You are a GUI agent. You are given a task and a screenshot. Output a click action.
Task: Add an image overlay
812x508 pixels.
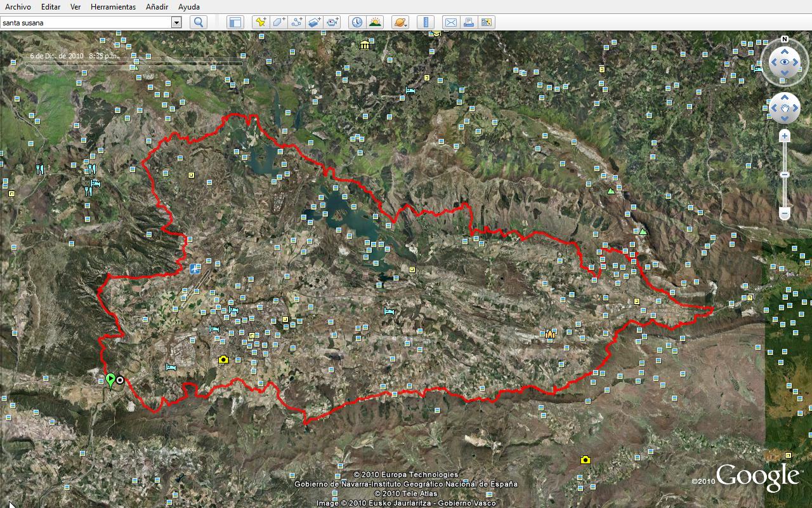point(315,22)
